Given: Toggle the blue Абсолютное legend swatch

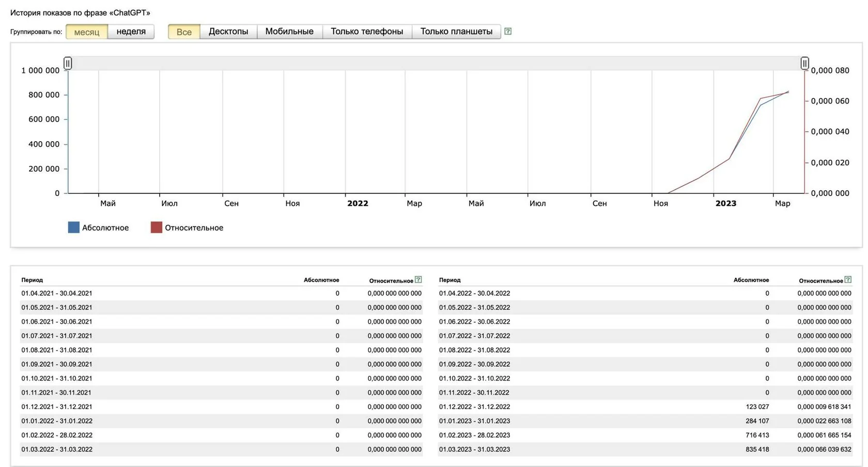Looking at the screenshot, I should [74, 228].
